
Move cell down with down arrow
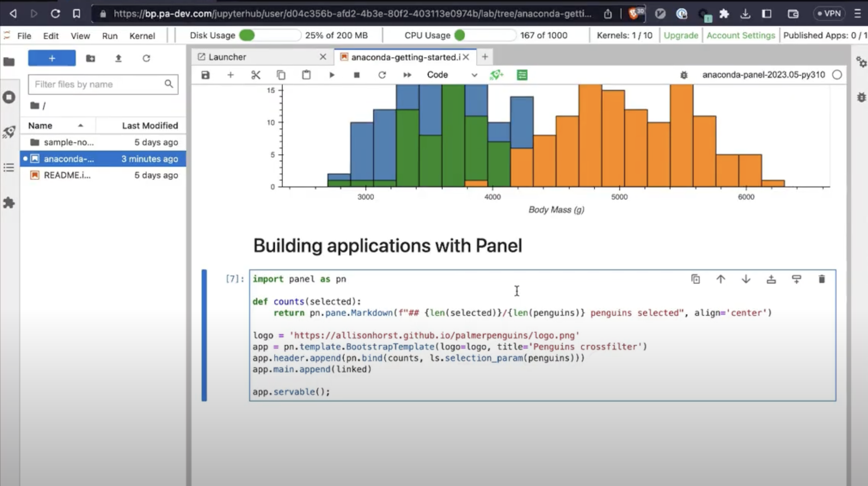click(x=746, y=279)
